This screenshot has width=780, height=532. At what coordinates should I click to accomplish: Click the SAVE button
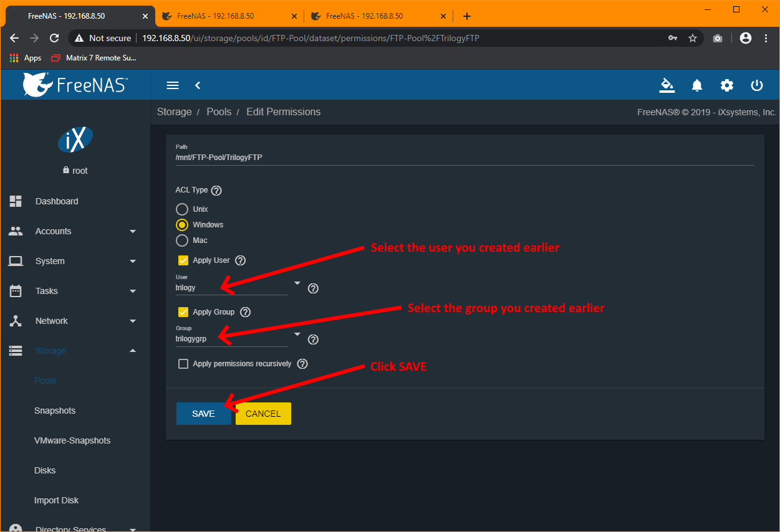click(203, 414)
